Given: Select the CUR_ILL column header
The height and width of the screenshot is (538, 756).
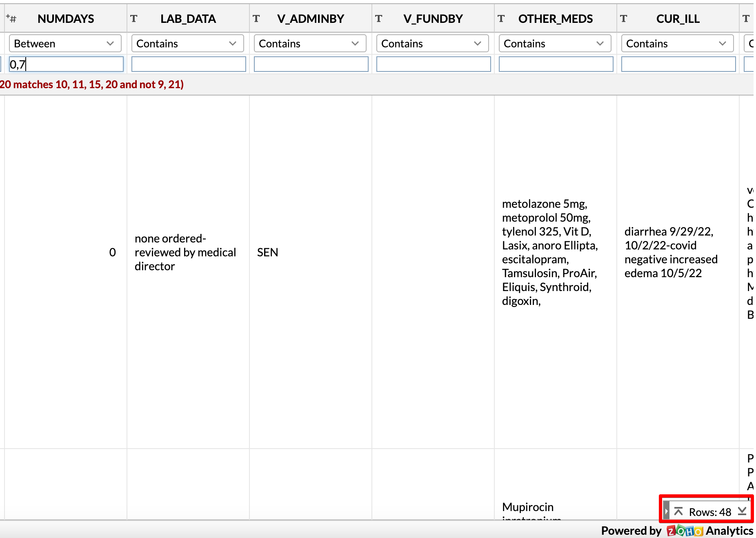Looking at the screenshot, I should click(678, 18).
